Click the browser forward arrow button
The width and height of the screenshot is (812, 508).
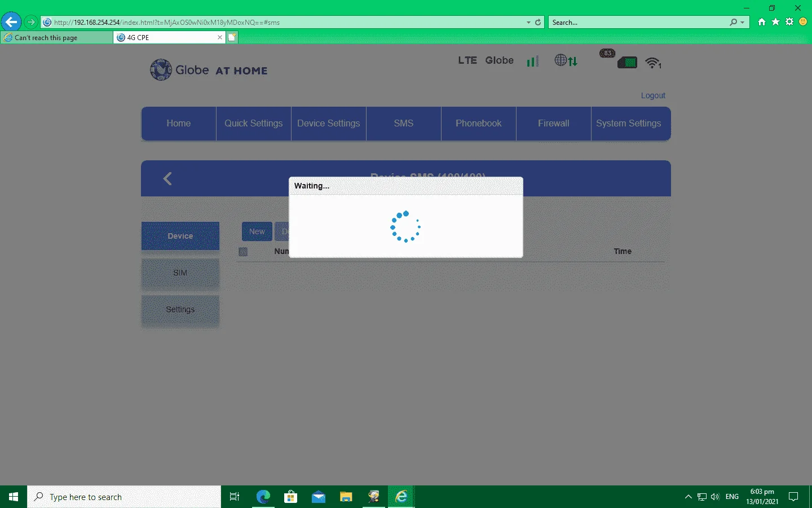[x=31, y=22]
